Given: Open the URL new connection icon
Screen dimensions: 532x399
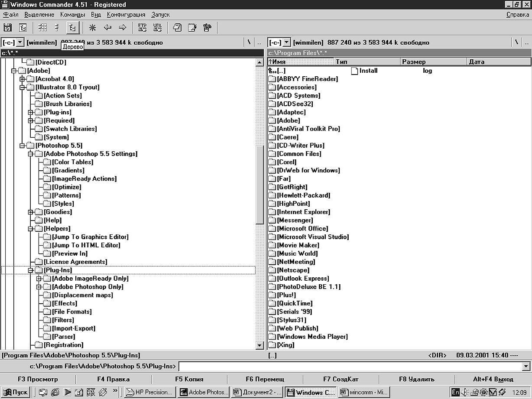Looking at the screenshot, I should 157,28.
